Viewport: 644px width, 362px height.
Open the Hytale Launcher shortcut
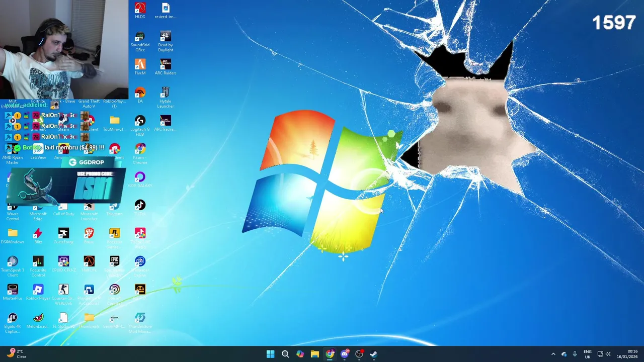[x=166, y=98]
